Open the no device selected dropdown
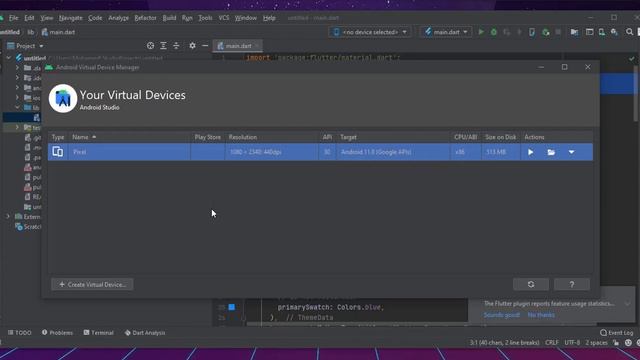Screen dimensions: 640x360 [x=370, y=32]
